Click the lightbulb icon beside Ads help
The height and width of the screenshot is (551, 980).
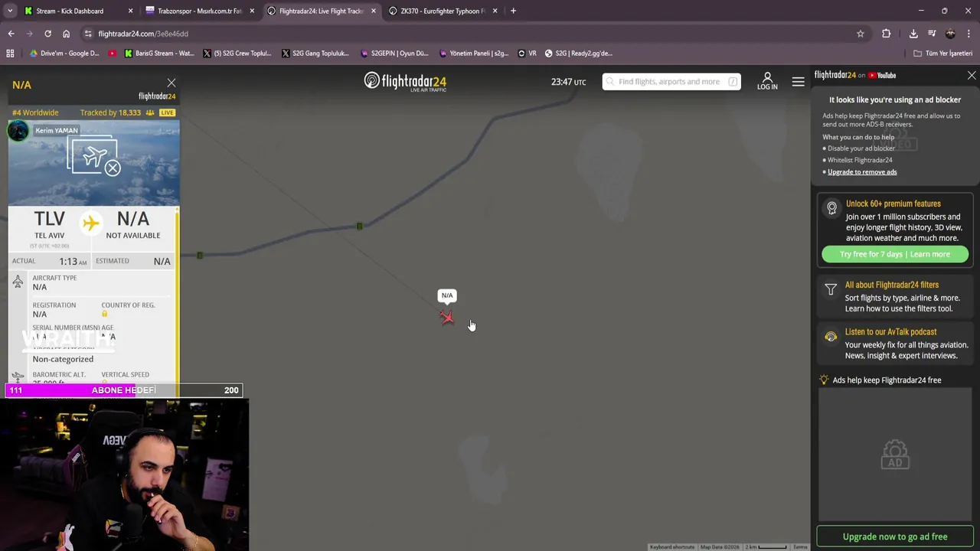click(x=824, y=380)
